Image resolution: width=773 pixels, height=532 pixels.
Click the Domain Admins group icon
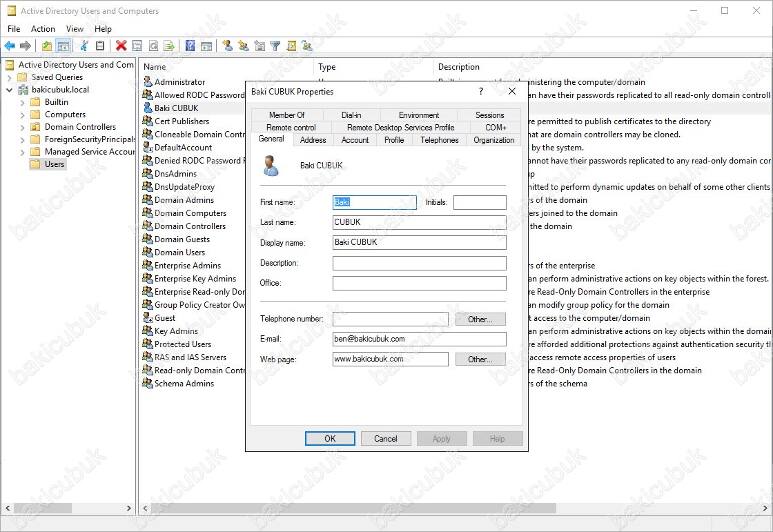[148, 199]
